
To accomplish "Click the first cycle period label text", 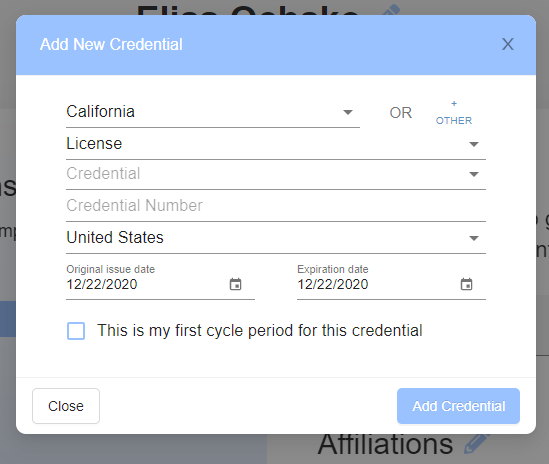I will [x=260, y=330].
